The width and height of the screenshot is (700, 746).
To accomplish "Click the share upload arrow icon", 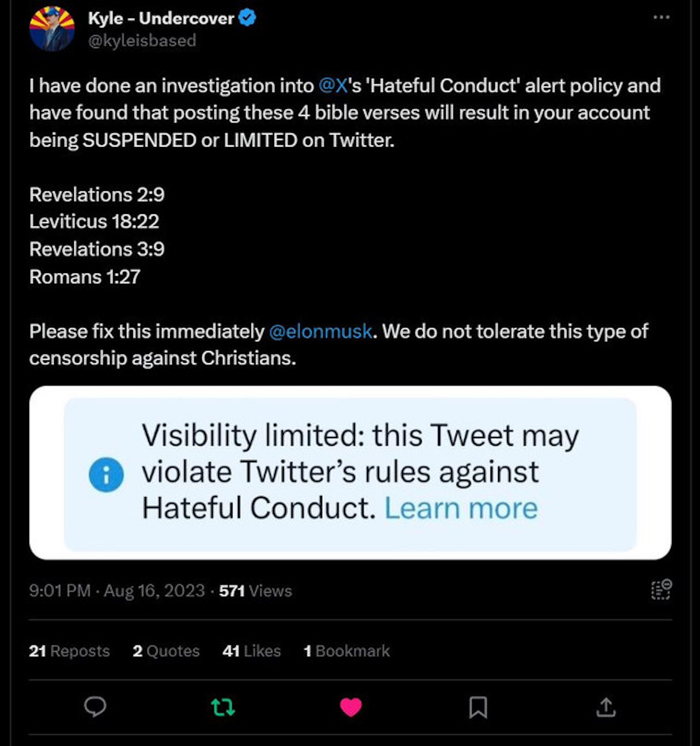I will (606, 707).
